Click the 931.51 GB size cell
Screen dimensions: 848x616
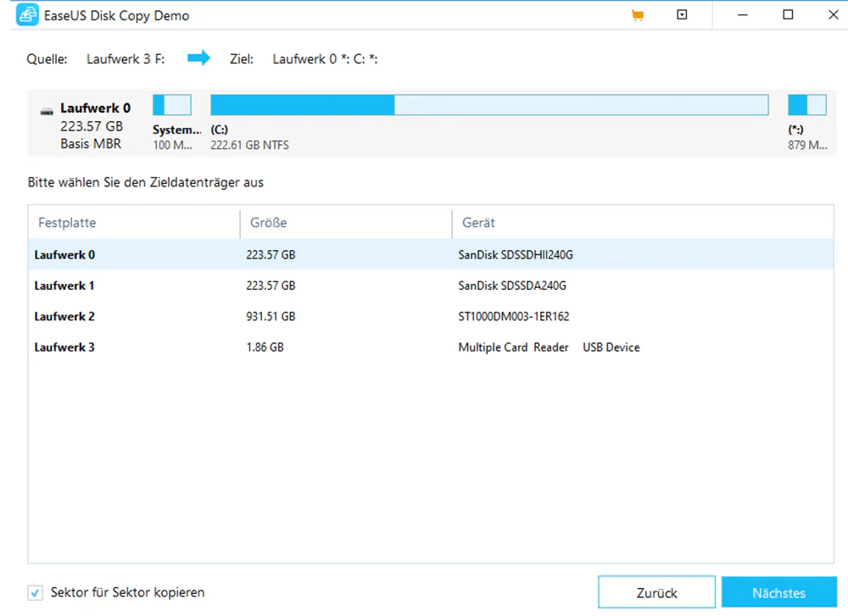coord(271,316)
